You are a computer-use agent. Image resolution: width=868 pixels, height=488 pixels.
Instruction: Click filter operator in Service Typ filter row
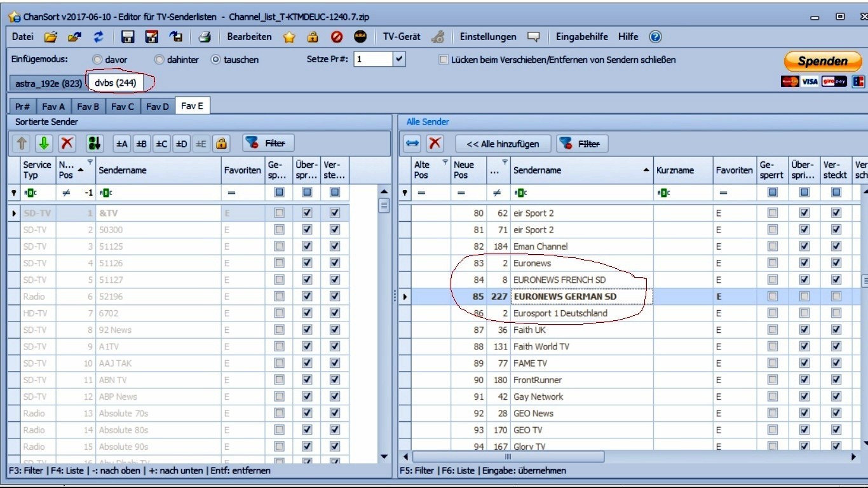click(x=30, y=193)
